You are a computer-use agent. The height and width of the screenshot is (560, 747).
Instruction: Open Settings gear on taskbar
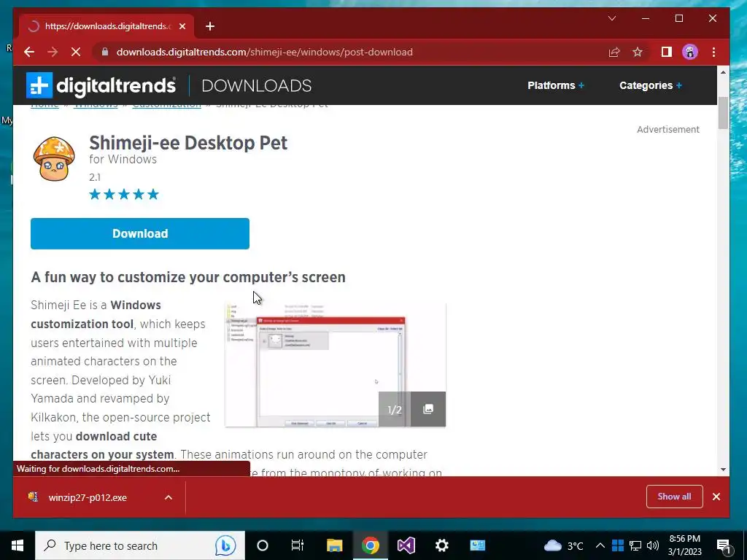pyautogui.click(x=441, y=545)
